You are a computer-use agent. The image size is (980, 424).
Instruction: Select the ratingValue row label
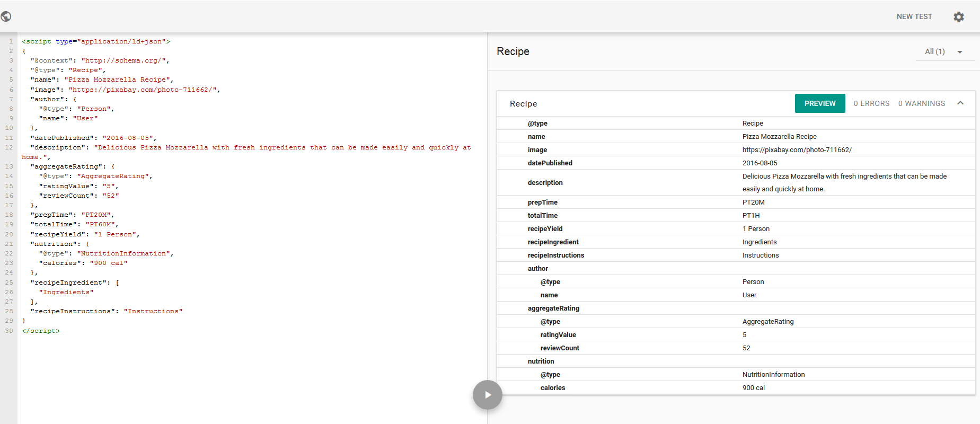coord(558,335)
